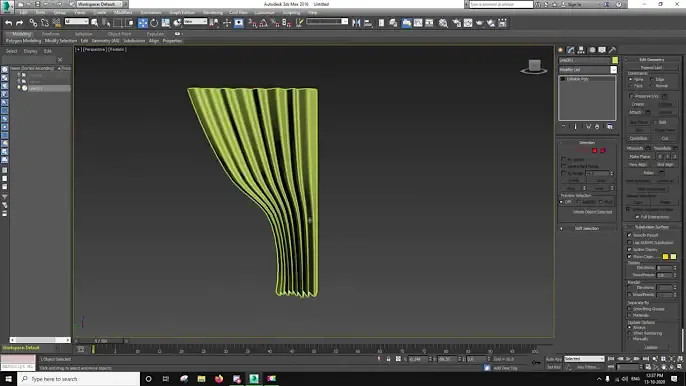Expand the Soft Selection rollout
This screenshot has width=686, height=386.
[586, 228]
